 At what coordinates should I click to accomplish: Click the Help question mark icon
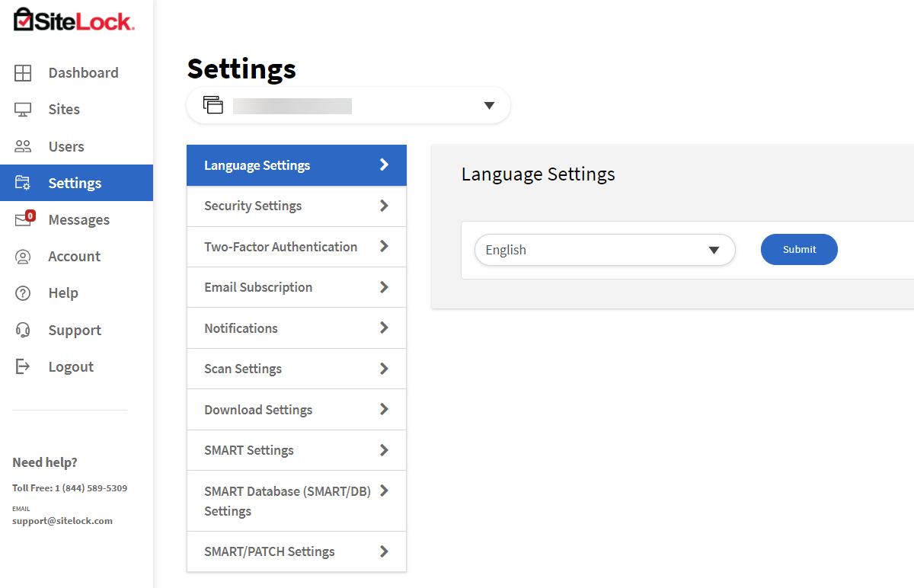coord(23,293)
